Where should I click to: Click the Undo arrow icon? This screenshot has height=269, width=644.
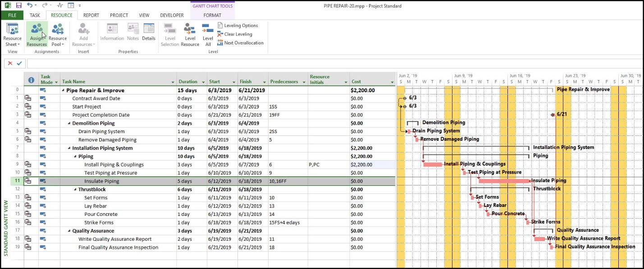(30, 5)
